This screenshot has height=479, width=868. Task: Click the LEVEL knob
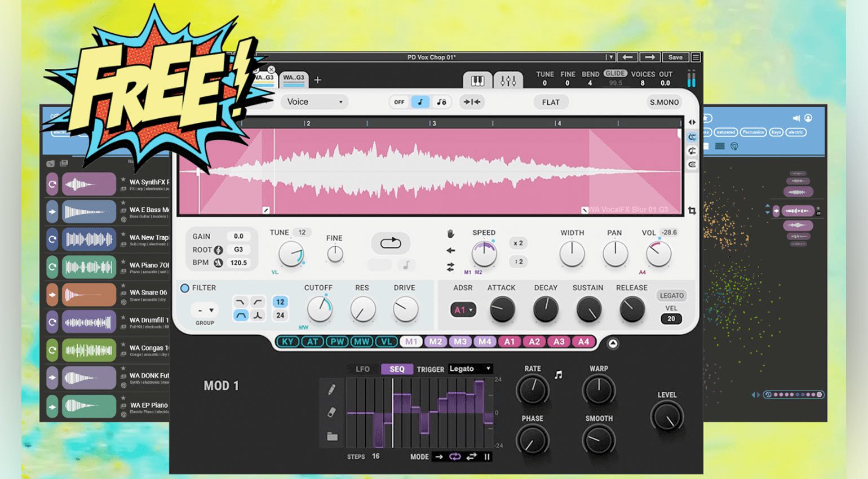(667, 417)
